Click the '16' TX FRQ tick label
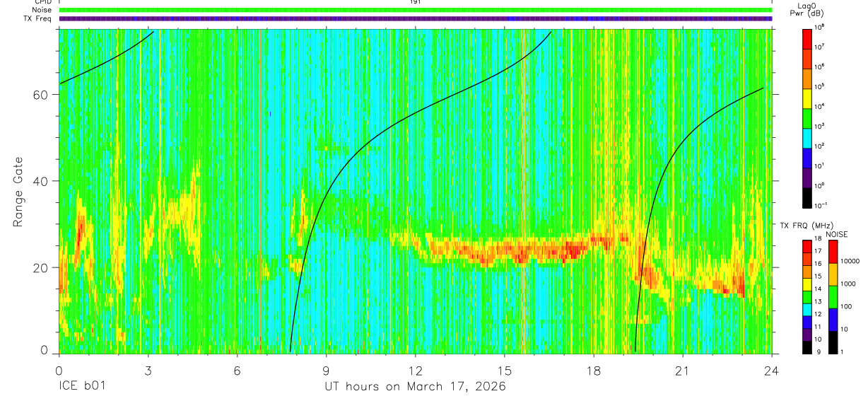This screenshot has width=868, height=401. [818, 264]
